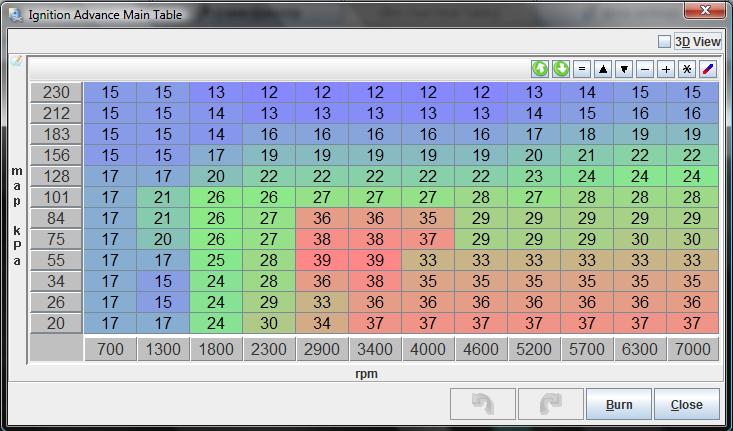Select cell 29 at 26 kPa, 2300 rpm
The image size is (733, 431).
[x=269, y=302]
